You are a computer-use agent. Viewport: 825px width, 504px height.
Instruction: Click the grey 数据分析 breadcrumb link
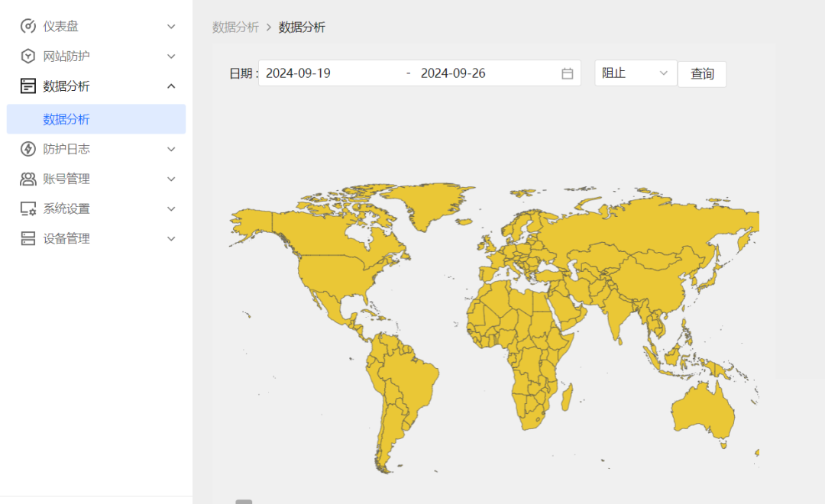[x=235, y=27]
